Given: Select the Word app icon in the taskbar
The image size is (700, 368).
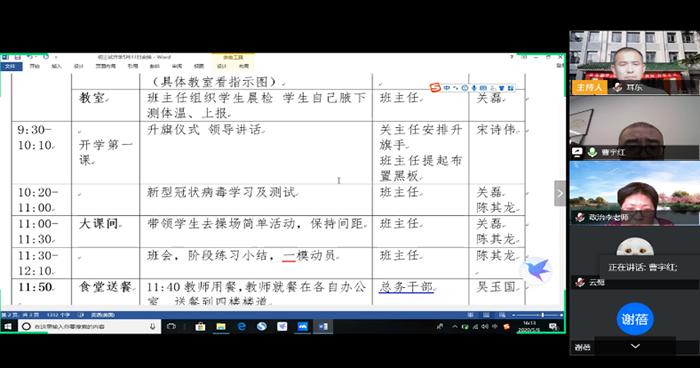Looking at the screenshot, I should (323, 326).
